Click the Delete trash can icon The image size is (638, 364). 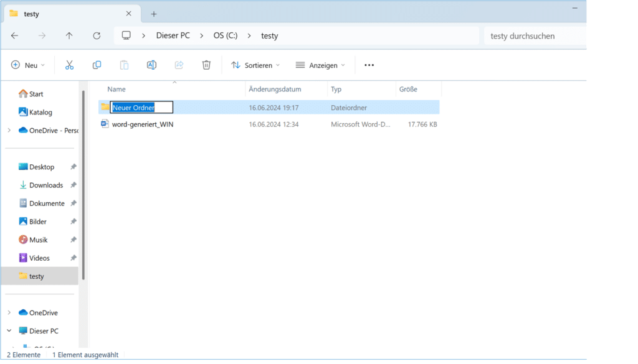coord(206,65)
